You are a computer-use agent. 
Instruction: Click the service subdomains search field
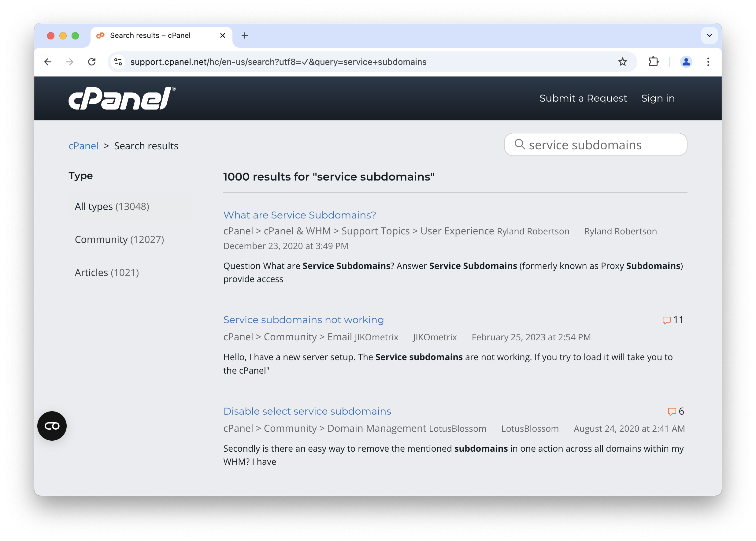pyautogui.click(x=595, y=144)
